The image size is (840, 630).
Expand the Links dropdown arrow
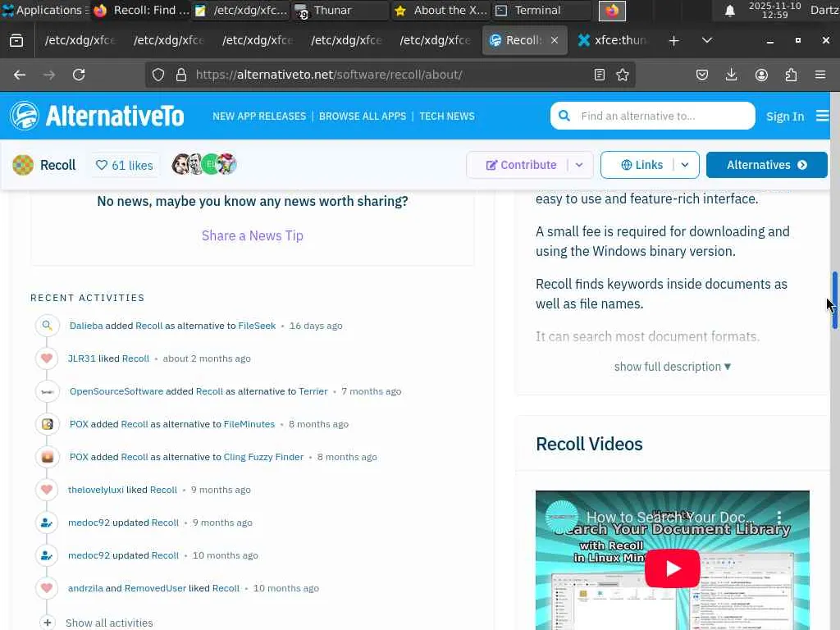(685, 165)
